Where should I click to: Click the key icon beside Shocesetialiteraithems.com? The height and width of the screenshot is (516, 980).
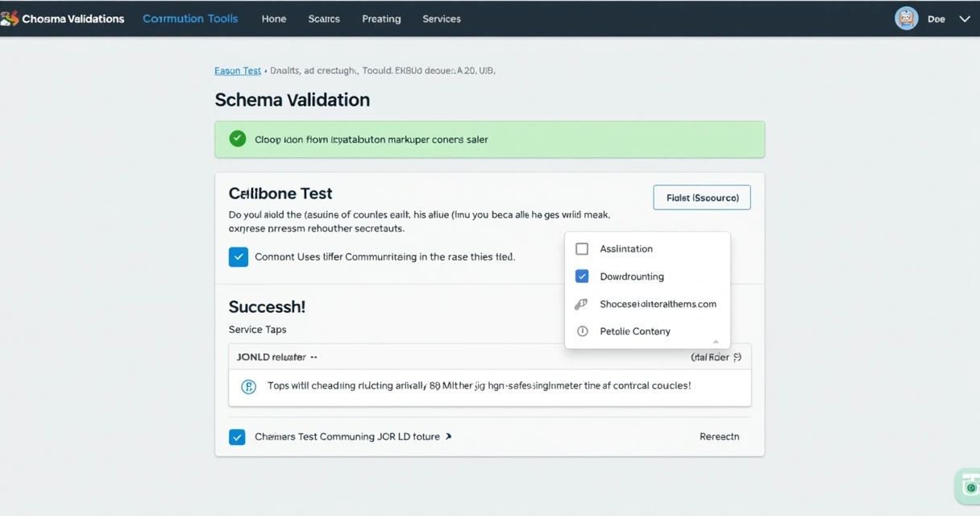click(x=581, y=304)
